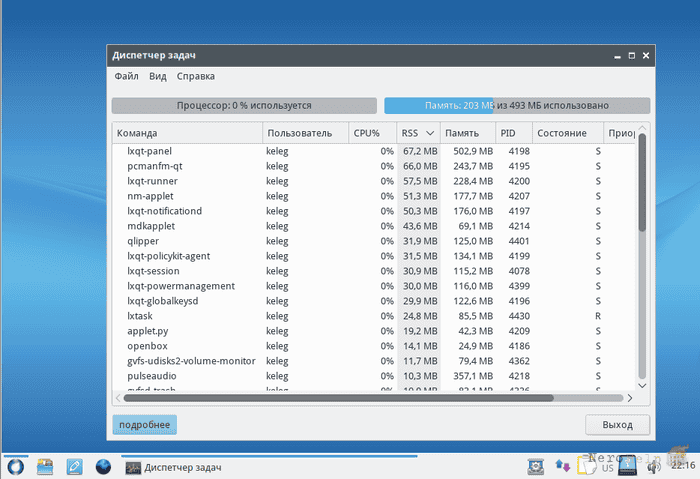Open the main application menu on the taskbar

point(16,467)
